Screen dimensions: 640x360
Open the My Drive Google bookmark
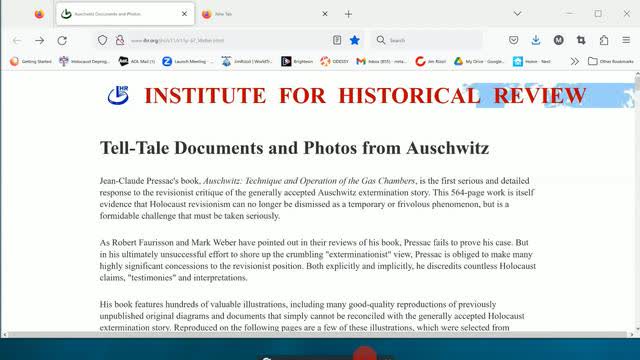480,61
